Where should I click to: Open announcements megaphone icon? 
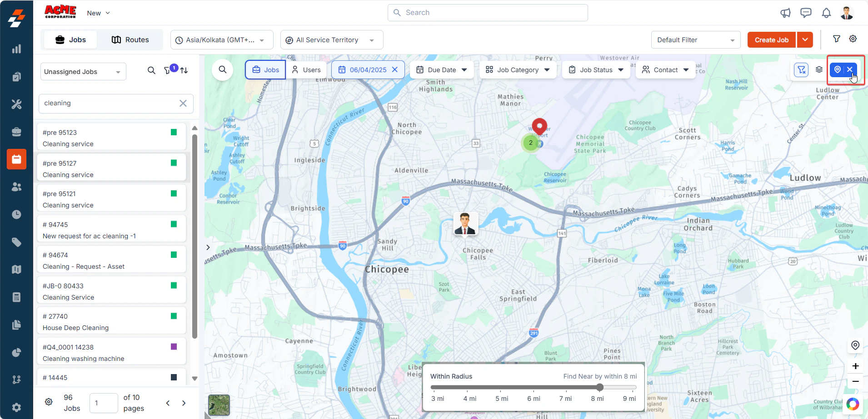click(x=785, y=13)
